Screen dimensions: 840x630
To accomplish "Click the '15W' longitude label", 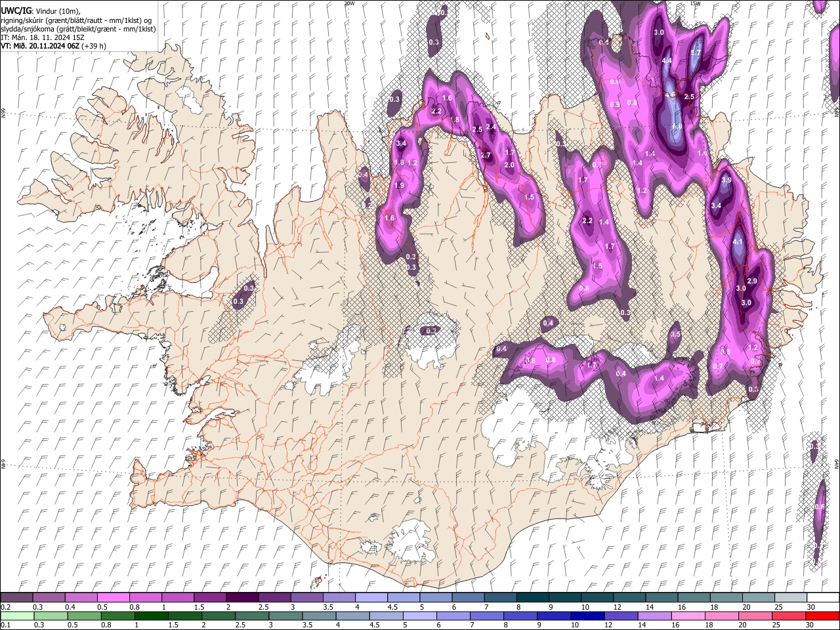I will click(x=695, y=3).
